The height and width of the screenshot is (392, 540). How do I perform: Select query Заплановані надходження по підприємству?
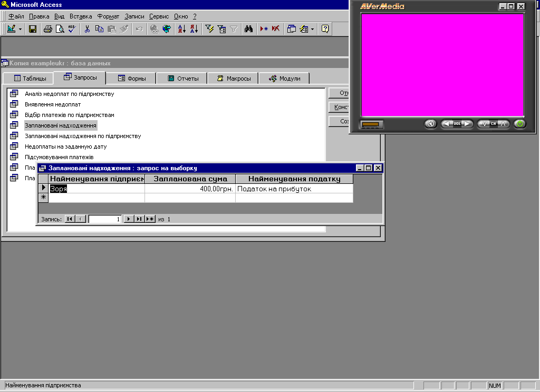[83, 136]
